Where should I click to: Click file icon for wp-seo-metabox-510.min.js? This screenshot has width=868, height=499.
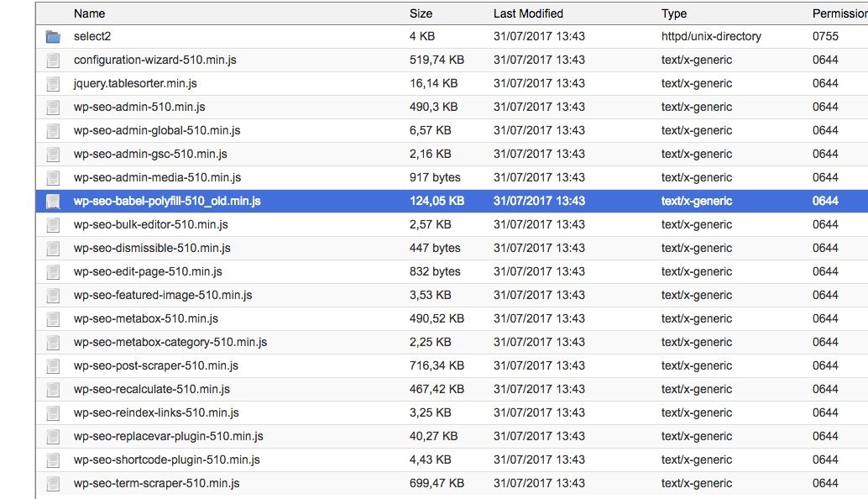pos(53,319)
